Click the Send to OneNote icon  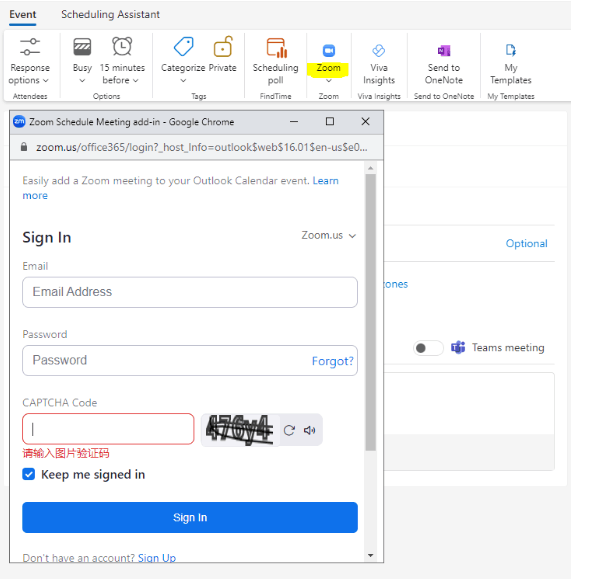point(444,50)
